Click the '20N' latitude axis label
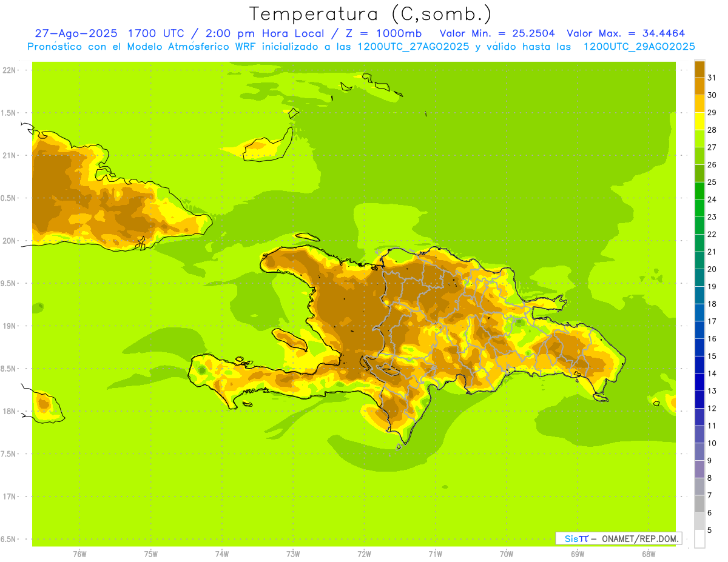The width and height of the screenshot is (728, 562). tap(9, 241)
